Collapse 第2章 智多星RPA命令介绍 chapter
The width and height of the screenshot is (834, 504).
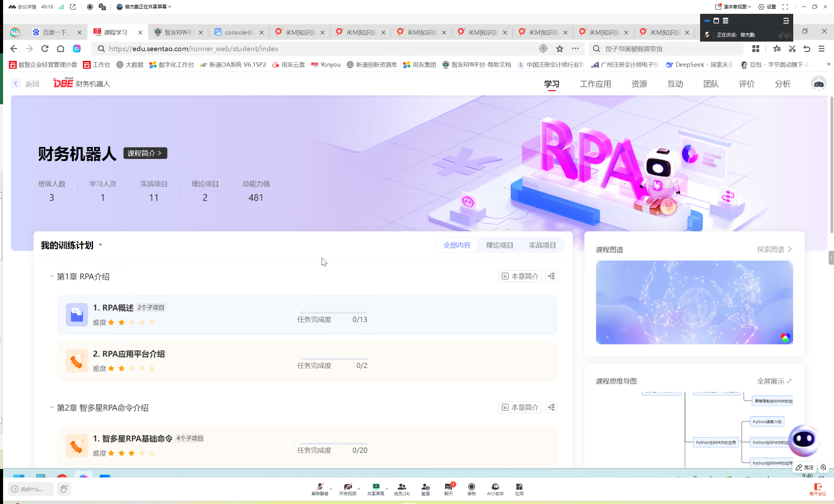[x=52, y=407]
